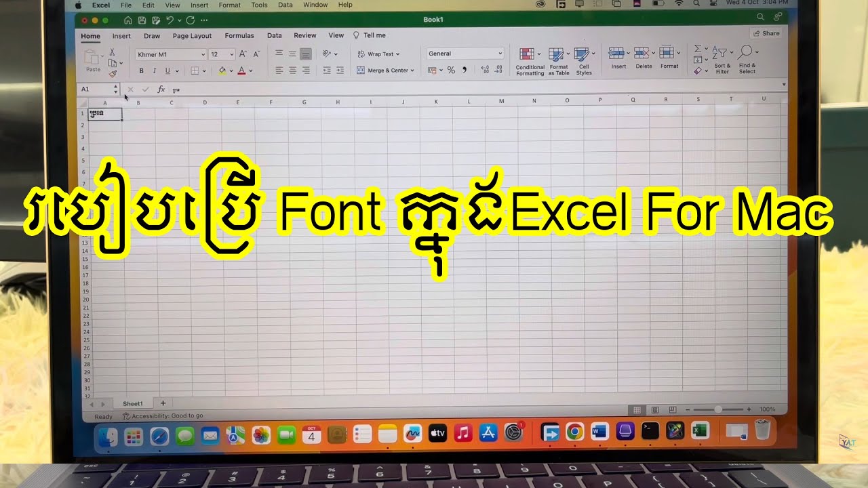Click Decrease Decimal icon
This screenshot has width=868, height=488.
pos(499,70)
